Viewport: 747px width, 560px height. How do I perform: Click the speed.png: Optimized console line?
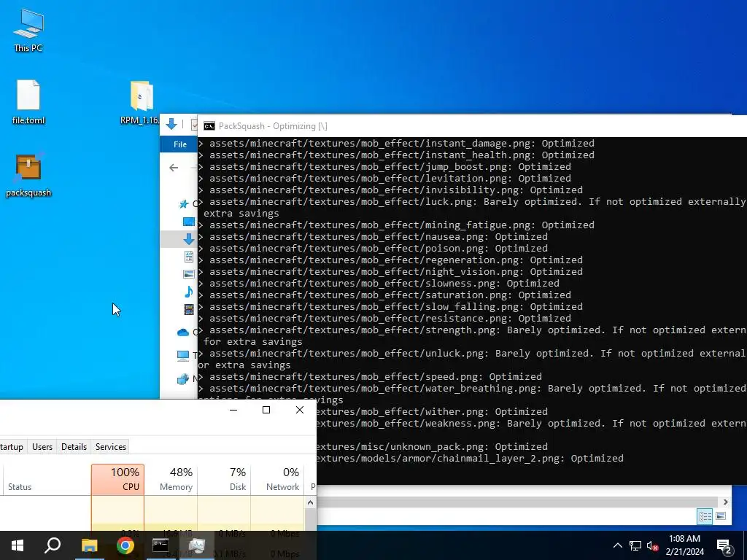(x=370, y=377)
